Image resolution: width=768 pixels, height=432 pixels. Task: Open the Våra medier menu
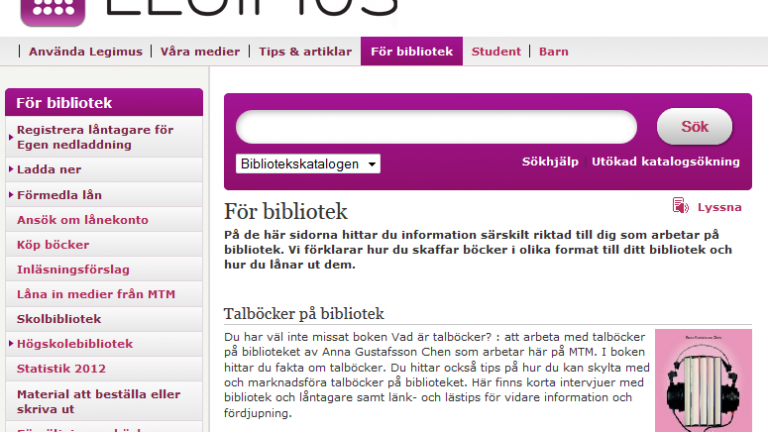200,51
